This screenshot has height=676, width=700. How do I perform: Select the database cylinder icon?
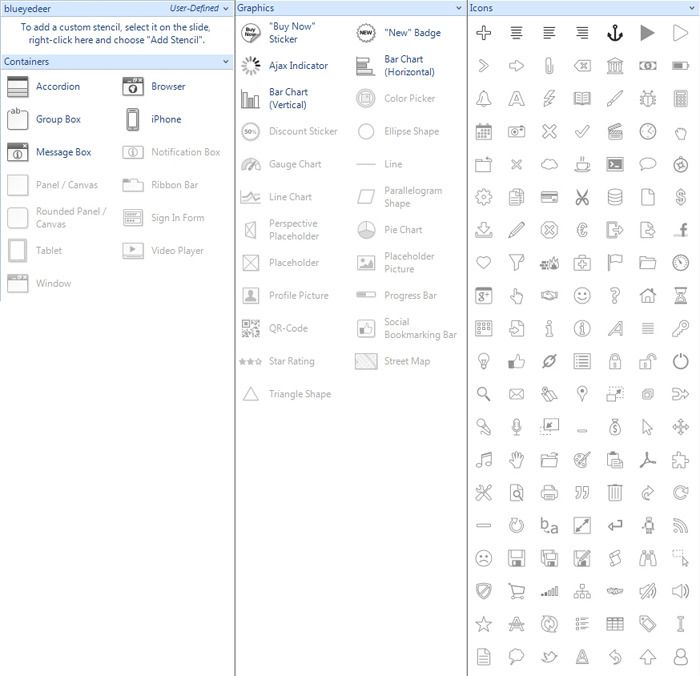coord(615,197)
